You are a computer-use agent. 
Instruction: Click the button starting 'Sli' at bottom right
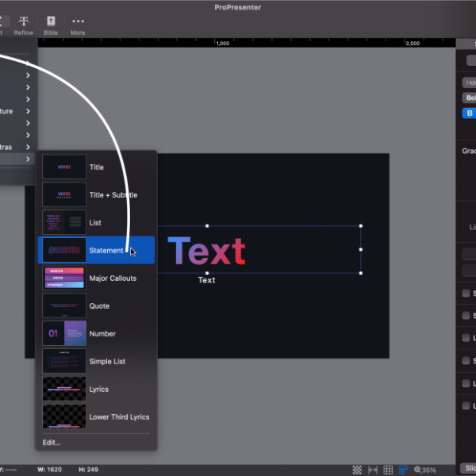tap(468, 468)
